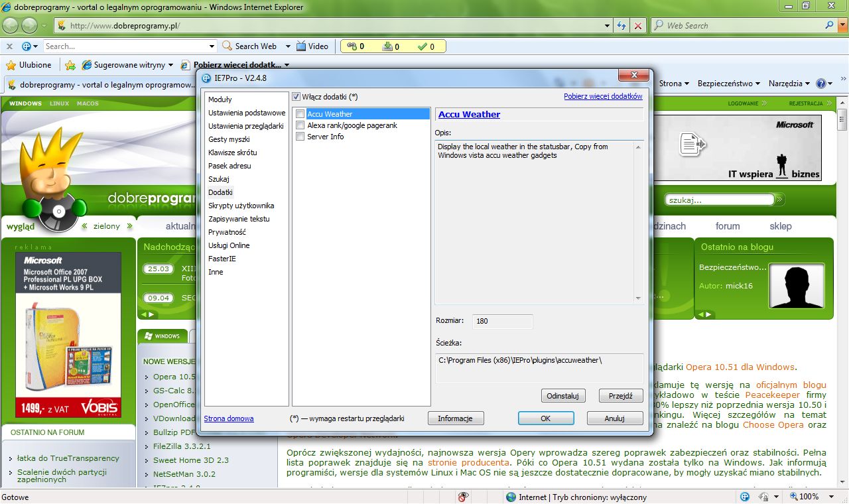
Task: Click the Odinstaluj button
Action: click(x=563, y=396)
